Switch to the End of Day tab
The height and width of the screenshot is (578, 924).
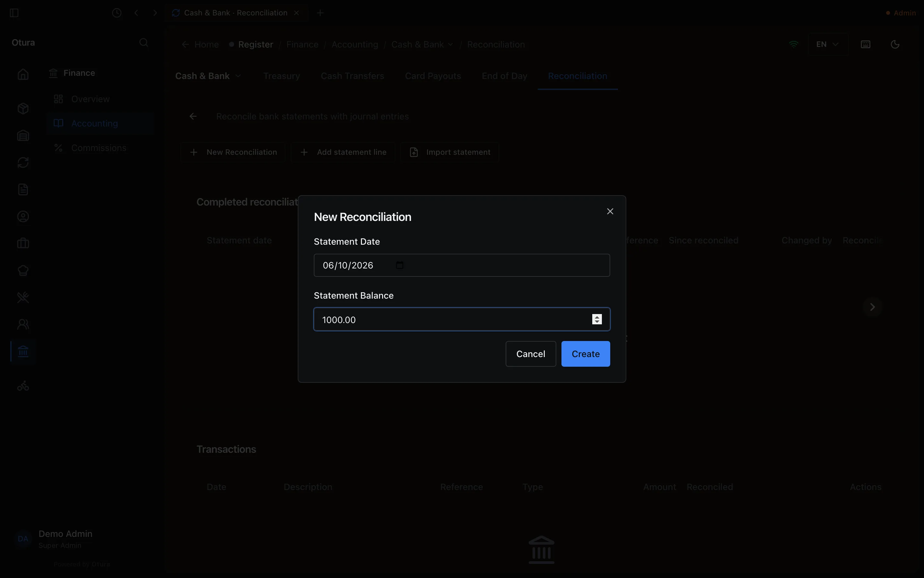504,76
